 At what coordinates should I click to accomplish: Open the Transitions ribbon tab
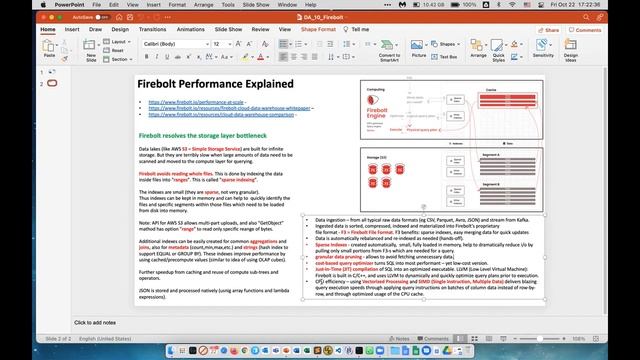coord(152,29)
